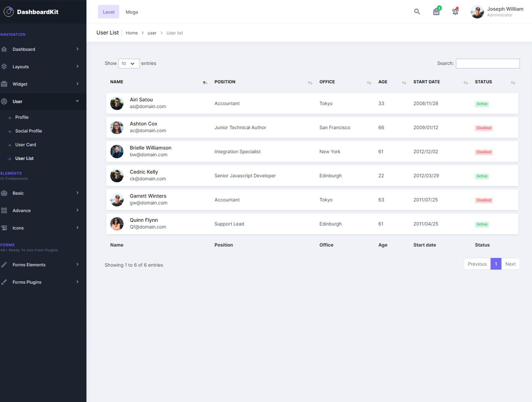Image resolution: width=532 pixels, height=402 pixels.
Task: Select page 1 pagination button
Action: [x=496, y=264]
